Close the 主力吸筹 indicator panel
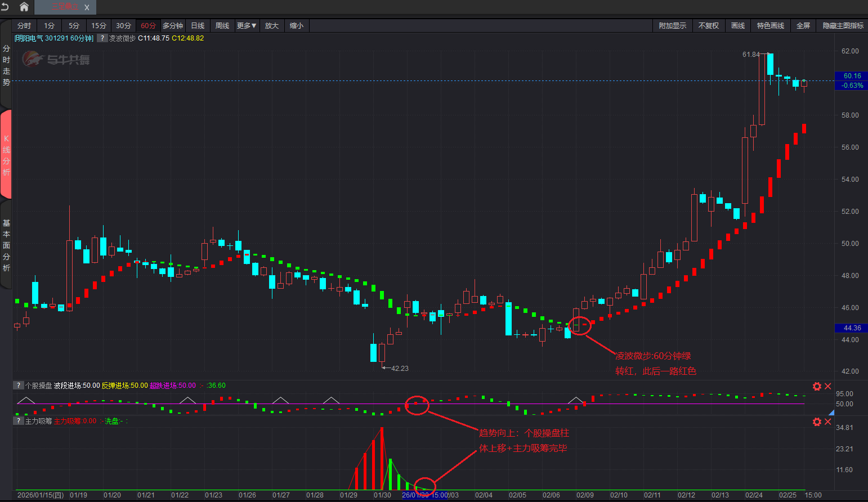 828,422
